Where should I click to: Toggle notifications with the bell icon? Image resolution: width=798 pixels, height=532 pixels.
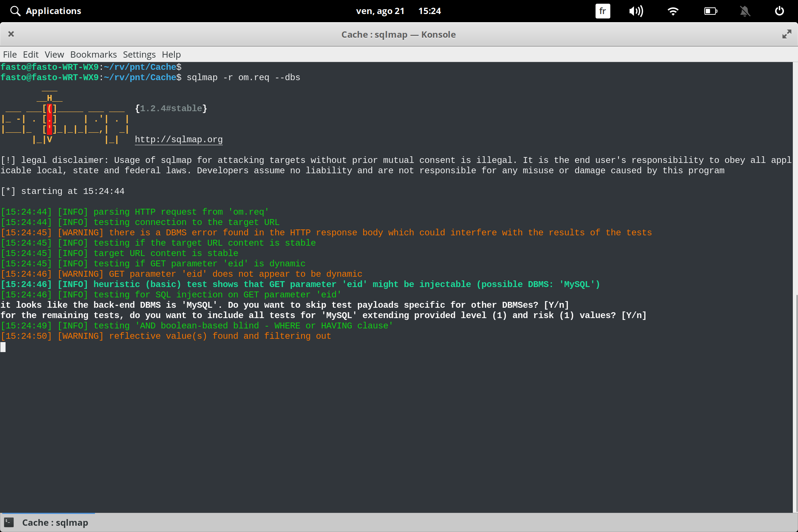pyautogui.click(x=745, y=11)
